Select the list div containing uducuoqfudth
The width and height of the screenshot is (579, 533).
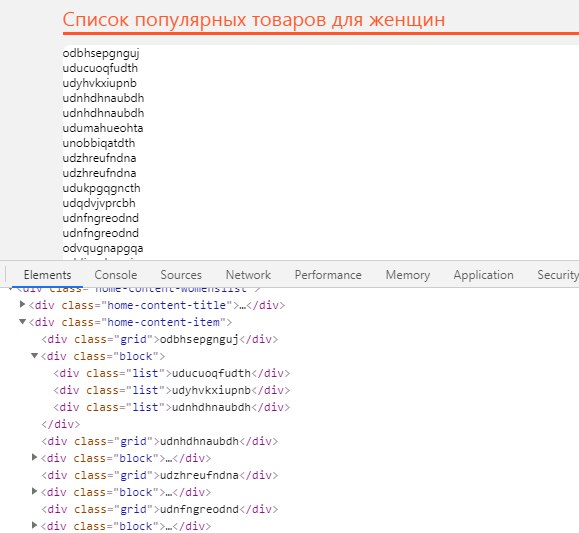172,373
